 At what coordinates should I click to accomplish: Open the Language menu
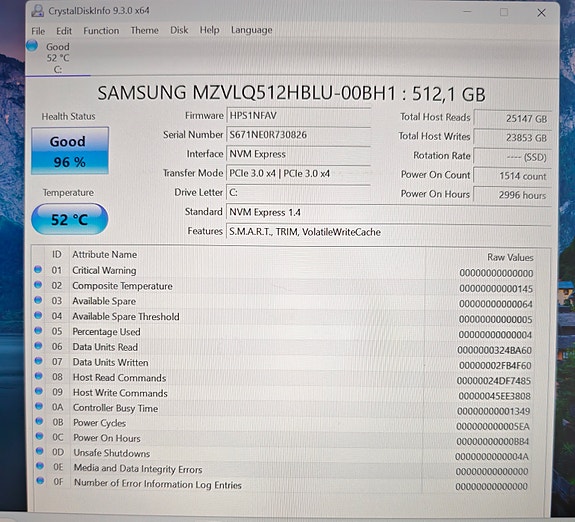point(252,30)
